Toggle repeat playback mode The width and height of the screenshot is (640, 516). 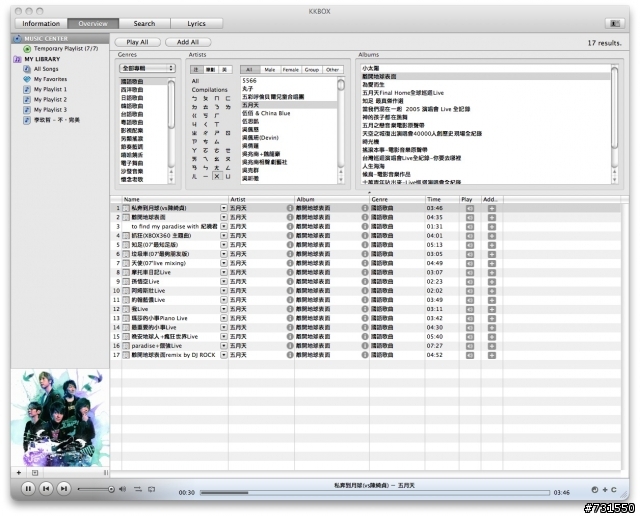coord(151,489)
